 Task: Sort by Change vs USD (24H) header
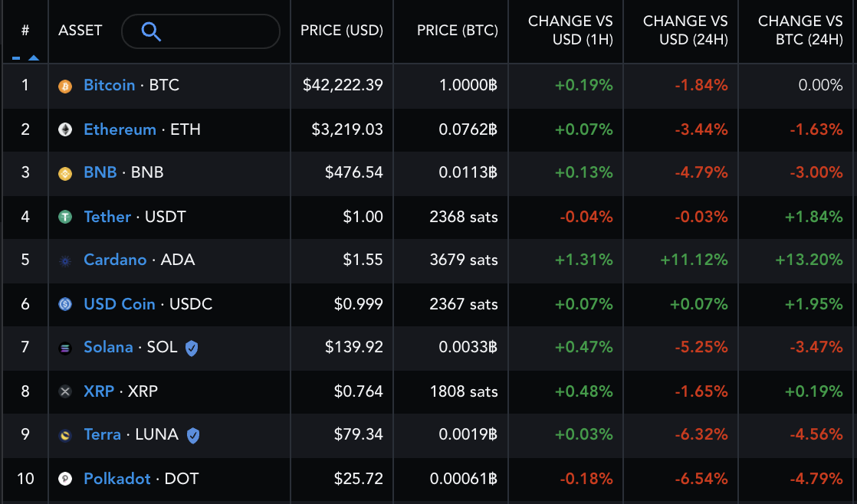pyautogui.click(x=685, y=31)
